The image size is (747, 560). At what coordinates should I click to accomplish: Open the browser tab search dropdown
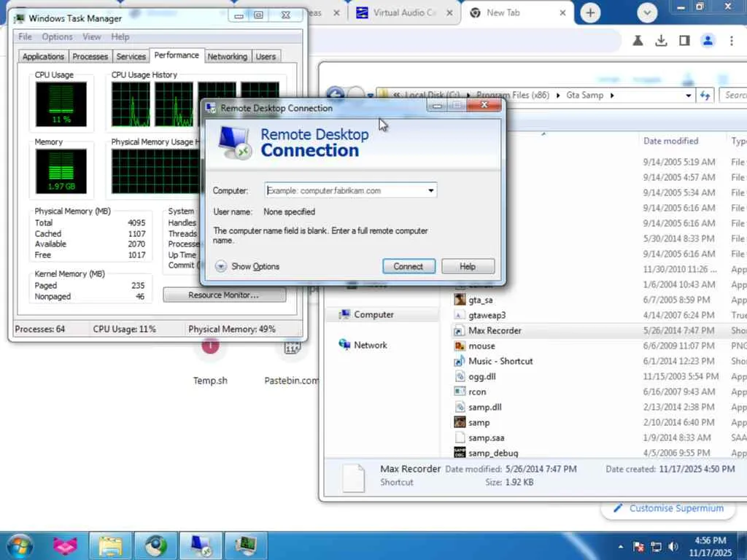point(647,13)
